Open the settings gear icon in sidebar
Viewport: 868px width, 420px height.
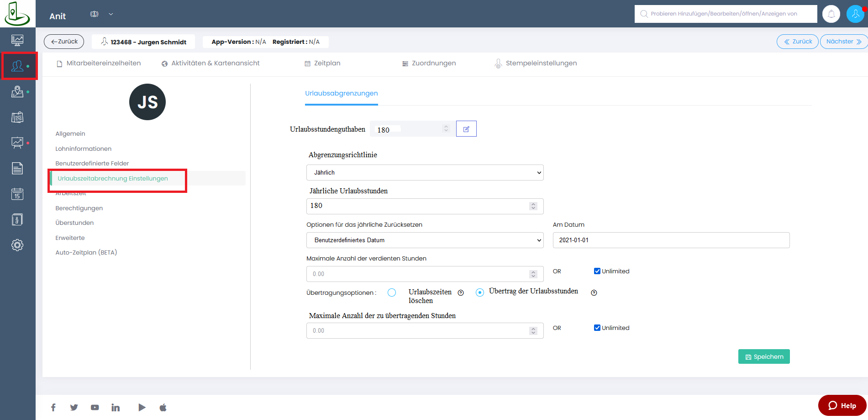click(x=17, y=245)
